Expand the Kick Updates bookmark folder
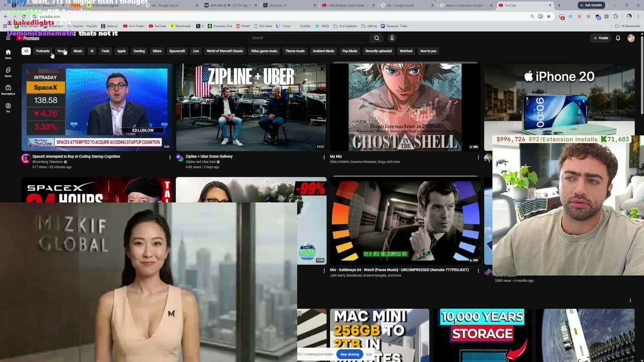644x362 pixels. (x=345, y=26)
